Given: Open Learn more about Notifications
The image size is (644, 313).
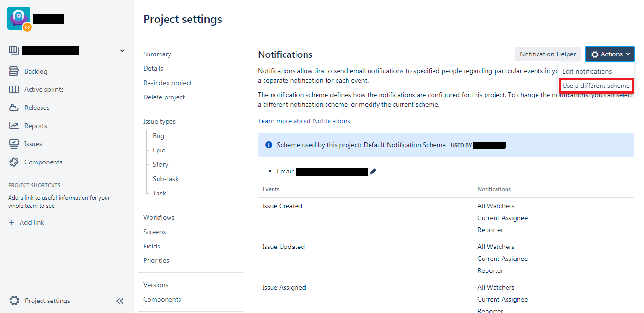Looking at the screenshot, I should 304,121.
